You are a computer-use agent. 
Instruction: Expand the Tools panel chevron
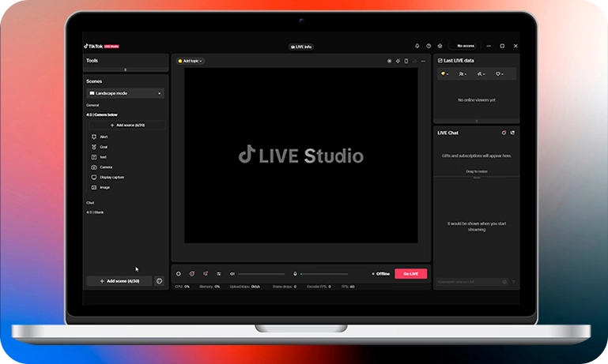(x=126, y=69)
